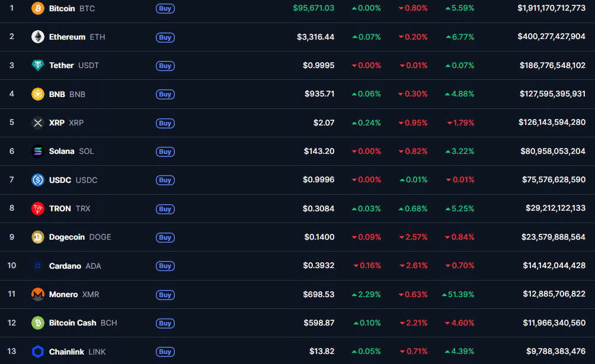Select the Solana coin icon
Image resolution: width=595 pixels, height=364 pixels.
[37, 152]
